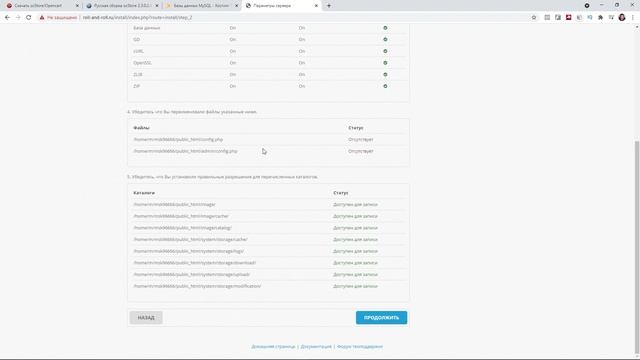Open a new browser tab
The height and width of the screenshot is (360, 640).
(329, 6)
